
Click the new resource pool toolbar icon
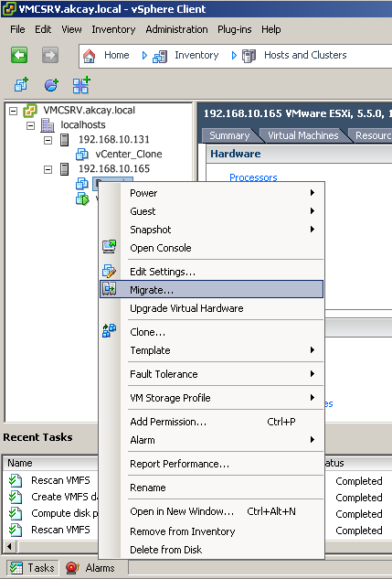coord(51,85)
